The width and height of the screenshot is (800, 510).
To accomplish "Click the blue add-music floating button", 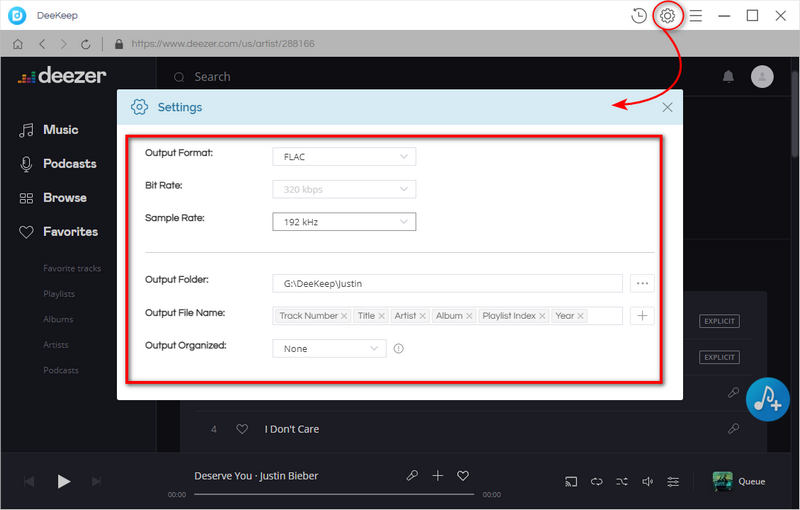I will tap(767, 399).
